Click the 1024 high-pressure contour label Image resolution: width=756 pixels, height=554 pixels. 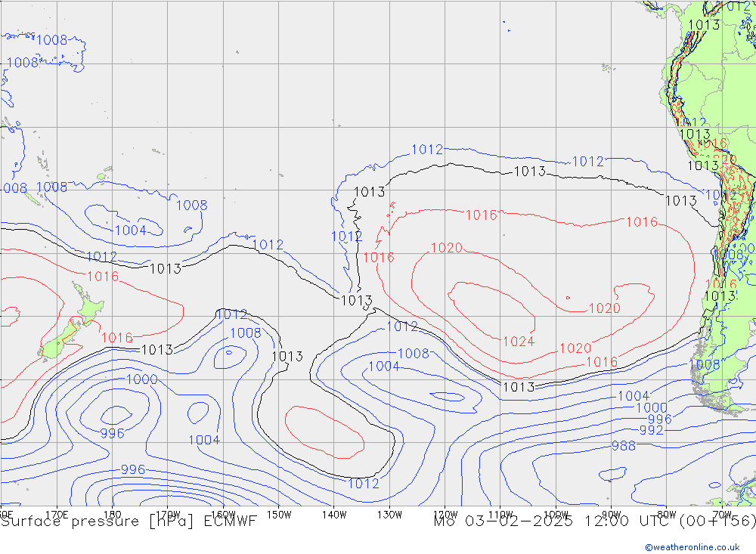[518, 341]
